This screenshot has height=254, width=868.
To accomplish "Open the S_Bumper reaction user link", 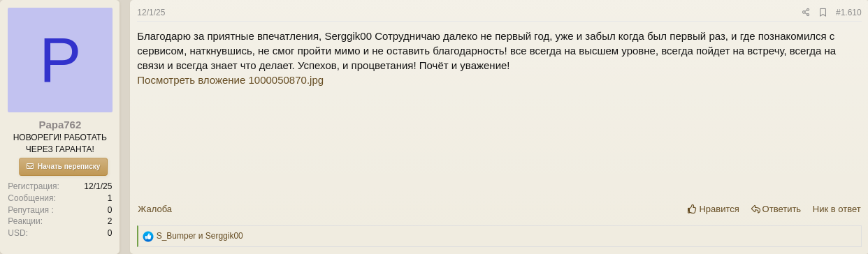I will click(x=176, y=236).
